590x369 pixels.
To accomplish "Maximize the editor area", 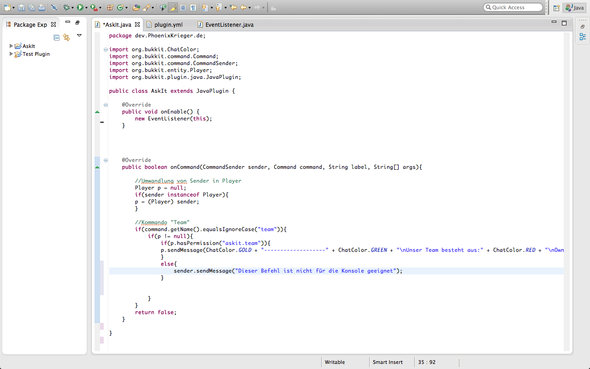I will [x=564, y=23].
